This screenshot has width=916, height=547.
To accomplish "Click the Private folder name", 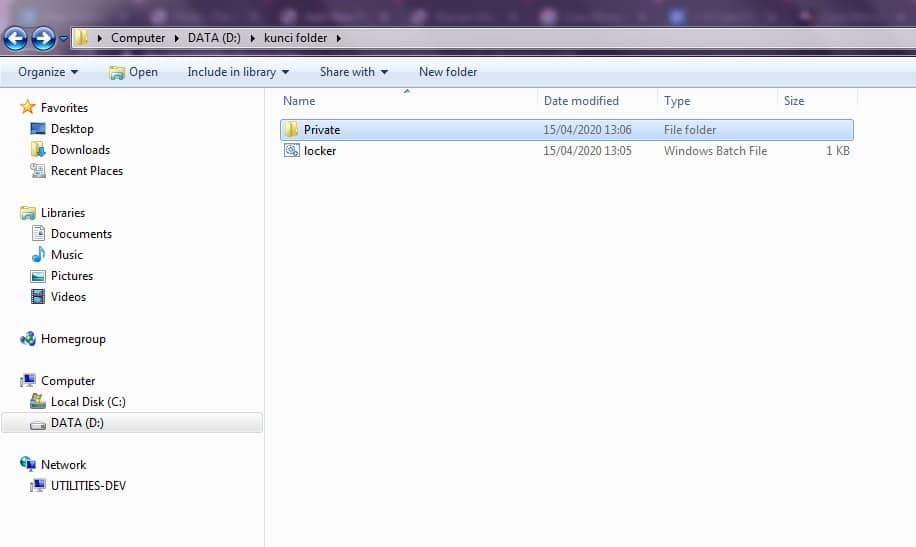I will (x=322, y=130).
